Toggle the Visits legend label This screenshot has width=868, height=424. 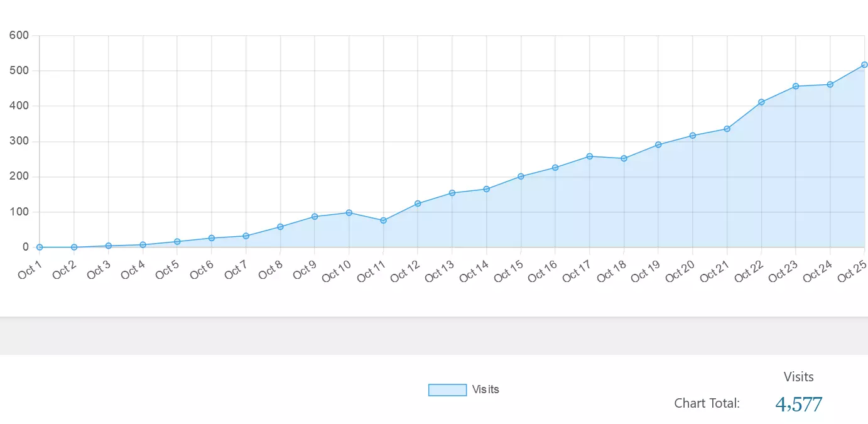[x=486, y=389]
